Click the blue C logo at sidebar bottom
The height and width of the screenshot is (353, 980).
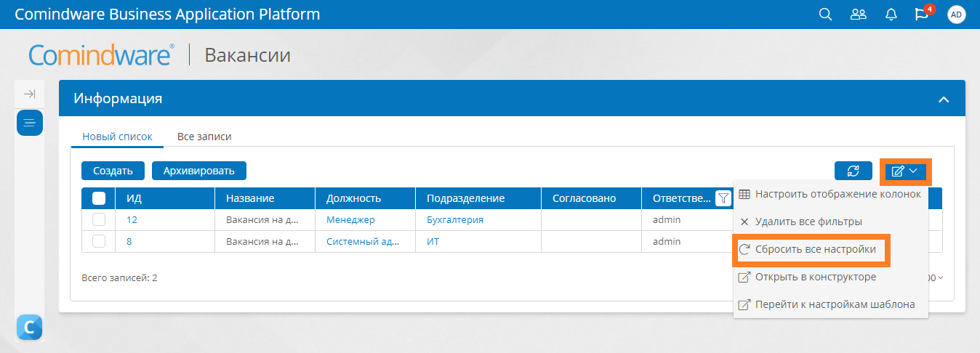[x=29, y=328]
